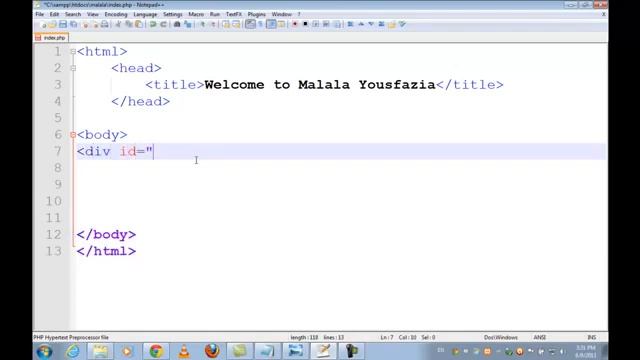Screen dimensions: 640x360
Task: Save the current recorded macro icon
Action: click(337, 24)
